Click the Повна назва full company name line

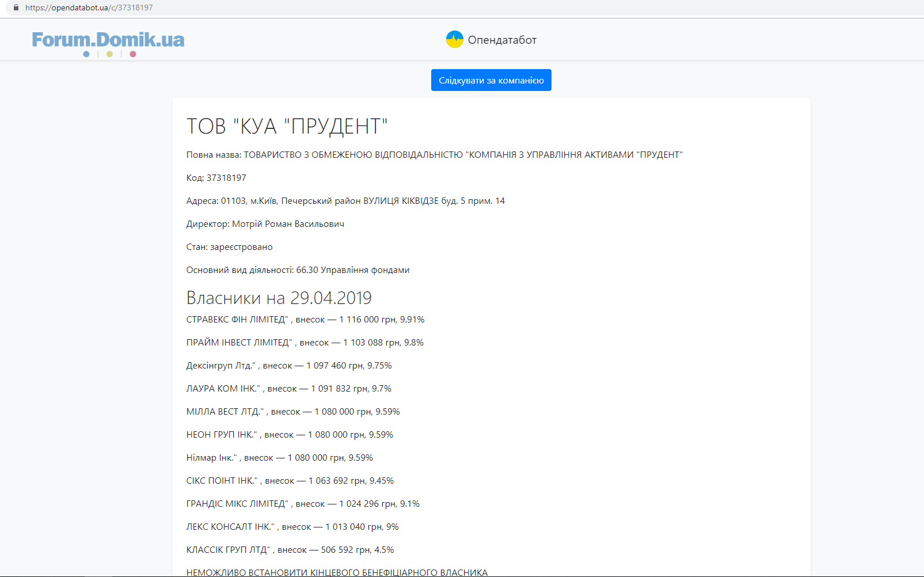[435, 155]
